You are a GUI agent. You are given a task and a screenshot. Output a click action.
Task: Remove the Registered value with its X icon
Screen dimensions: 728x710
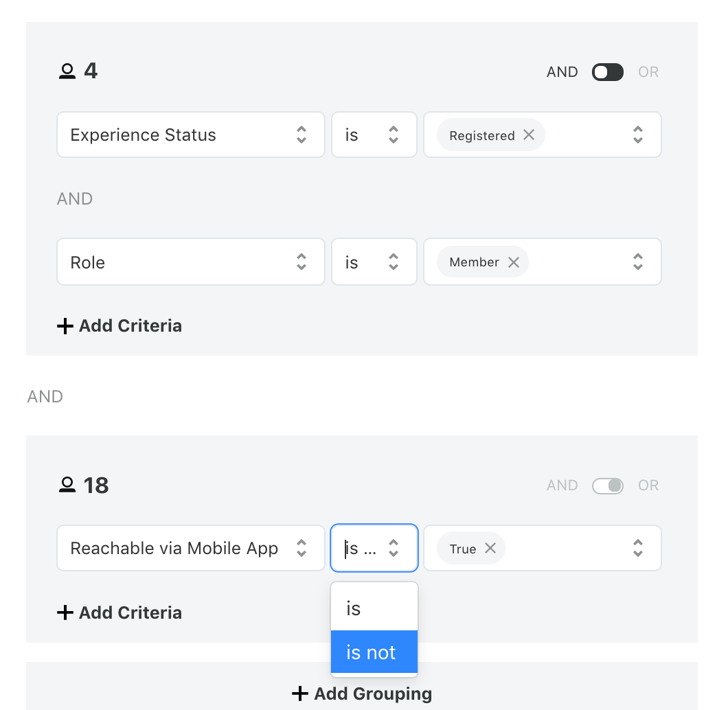pos(529,135)
